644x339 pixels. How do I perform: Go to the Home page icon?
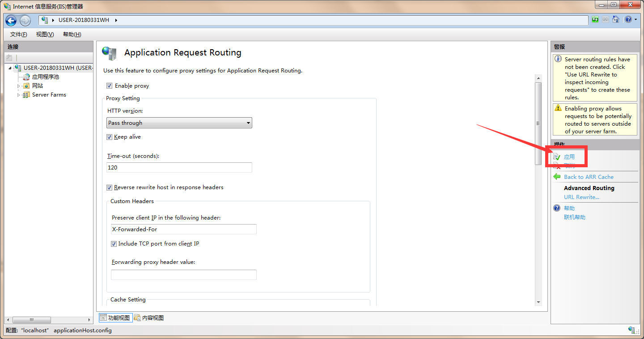[616, 20]
